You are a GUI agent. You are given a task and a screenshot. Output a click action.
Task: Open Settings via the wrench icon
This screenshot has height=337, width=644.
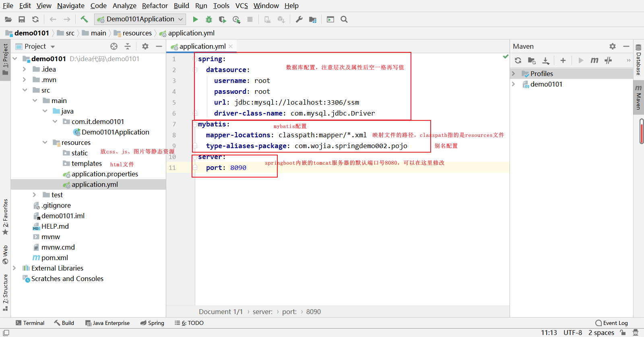299,19
